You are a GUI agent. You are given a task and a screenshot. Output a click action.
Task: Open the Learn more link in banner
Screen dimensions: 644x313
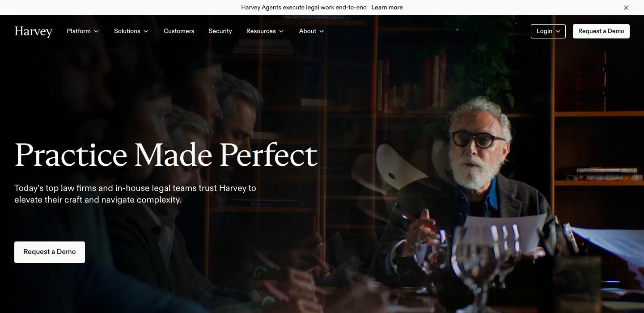click(x=387, y=8)
